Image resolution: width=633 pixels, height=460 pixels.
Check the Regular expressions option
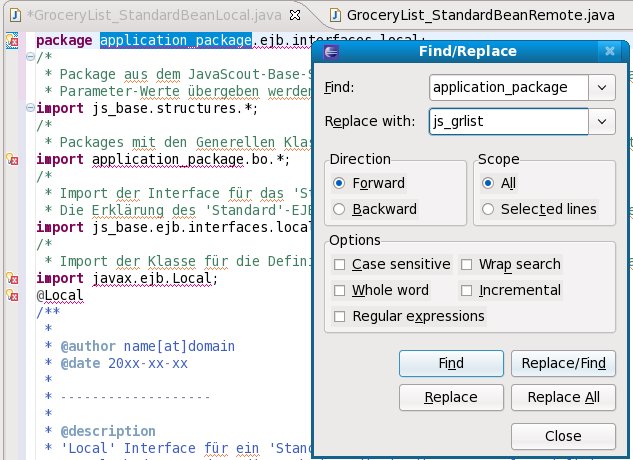[x=340, y=317]
